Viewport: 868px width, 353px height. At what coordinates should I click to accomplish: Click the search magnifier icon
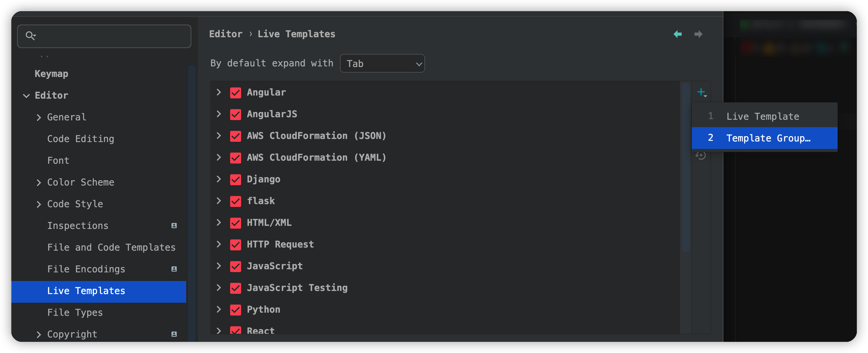(31, 36)
